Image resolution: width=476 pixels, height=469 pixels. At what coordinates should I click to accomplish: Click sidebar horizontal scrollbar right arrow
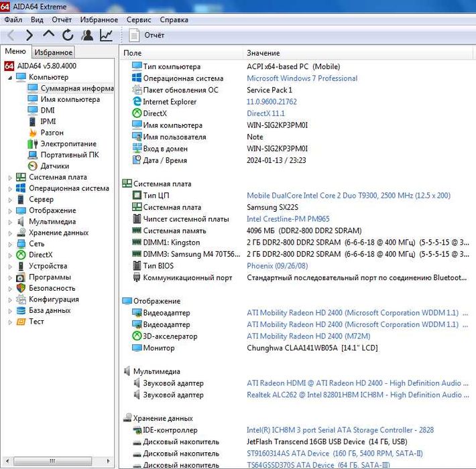(x=109, y=461)
